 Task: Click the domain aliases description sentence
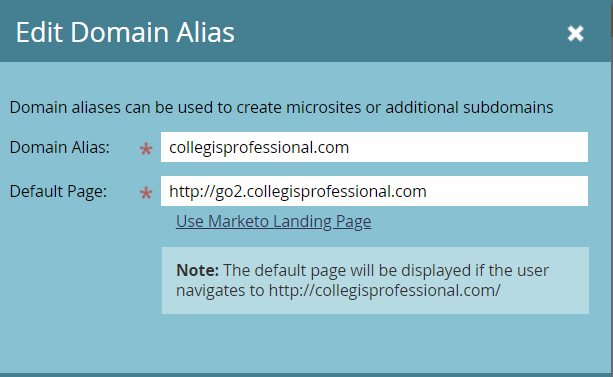tap(281, 107)
